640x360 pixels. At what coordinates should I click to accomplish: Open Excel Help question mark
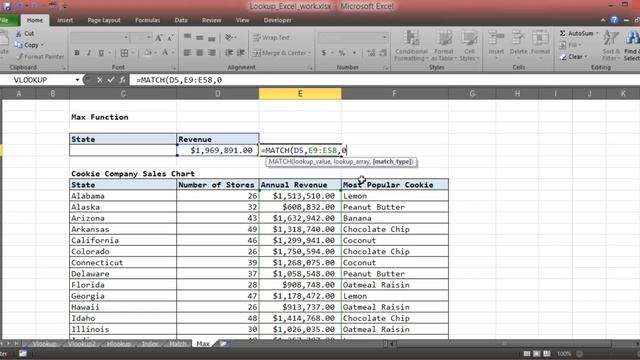[x=614, y=20]
